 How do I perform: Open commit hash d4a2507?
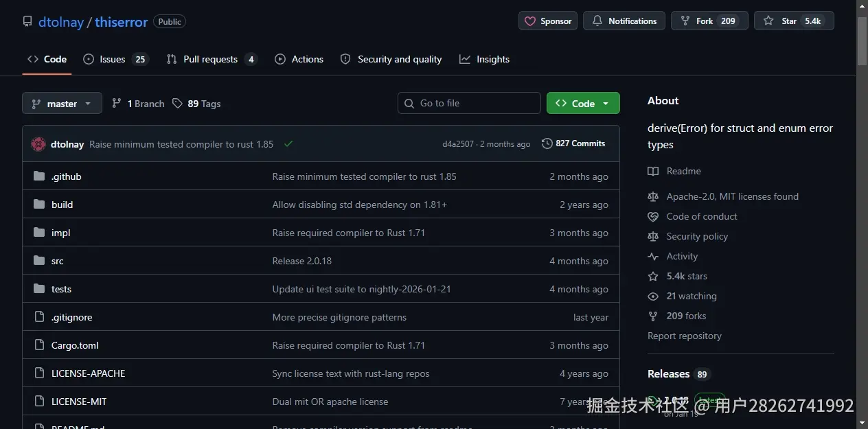click(x=458, y=144)
